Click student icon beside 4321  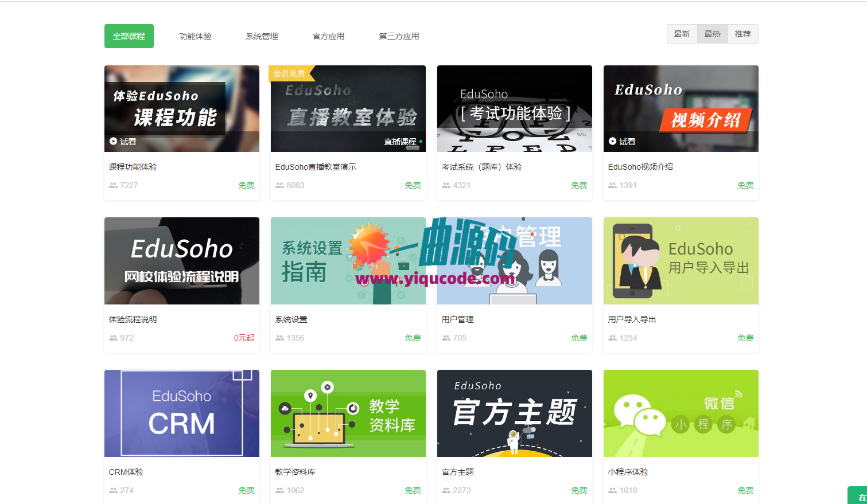tap(446, 185)
